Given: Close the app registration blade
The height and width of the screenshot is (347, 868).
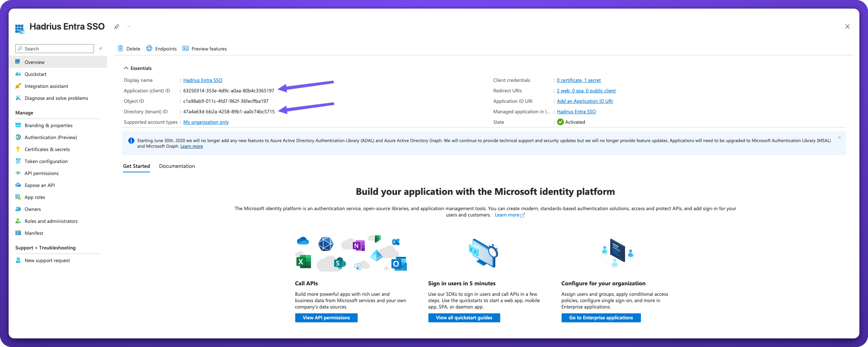Looking at the screenshot, I should click(x=847, y=27).
